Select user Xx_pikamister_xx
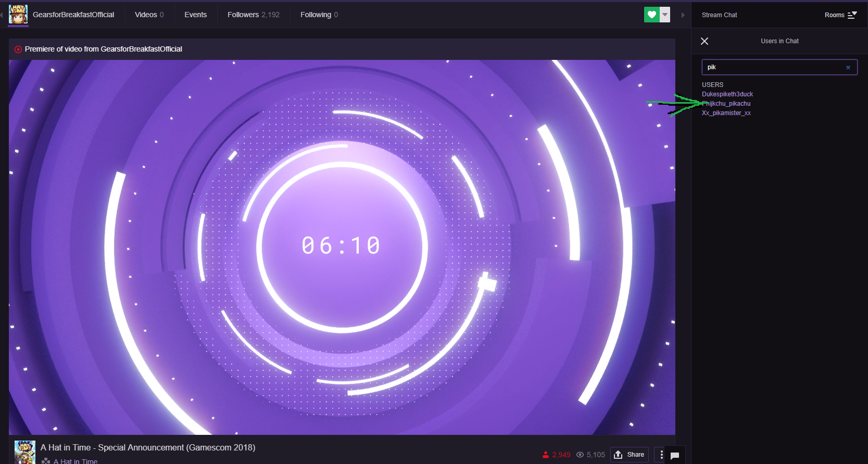 (x=726, y=113)
